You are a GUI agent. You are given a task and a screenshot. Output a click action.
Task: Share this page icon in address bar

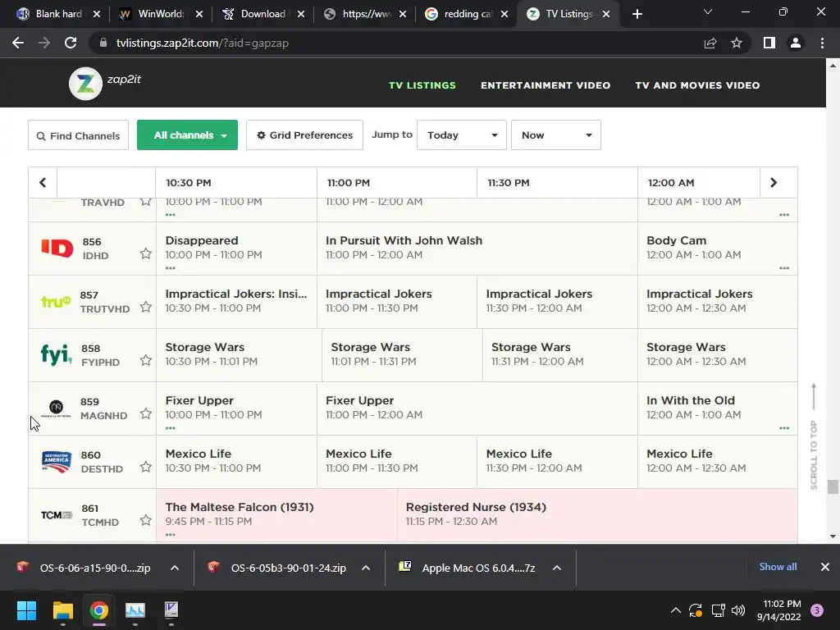710,43
